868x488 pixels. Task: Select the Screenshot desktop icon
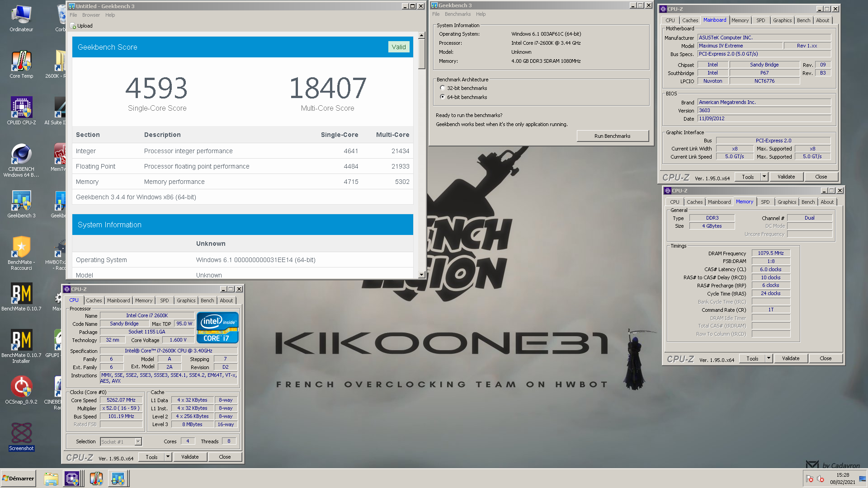pyautogui.click(x=21, y=436)
